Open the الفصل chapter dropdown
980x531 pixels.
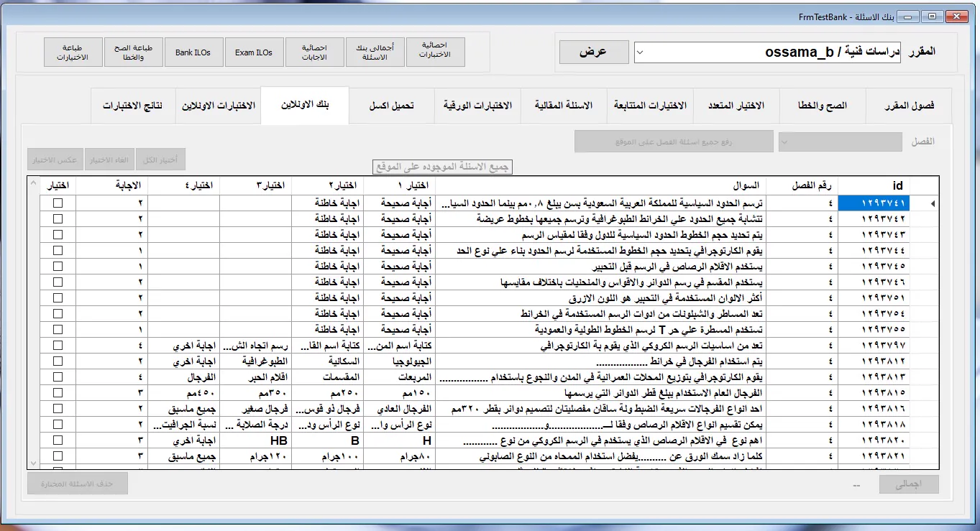pos(841,142)
